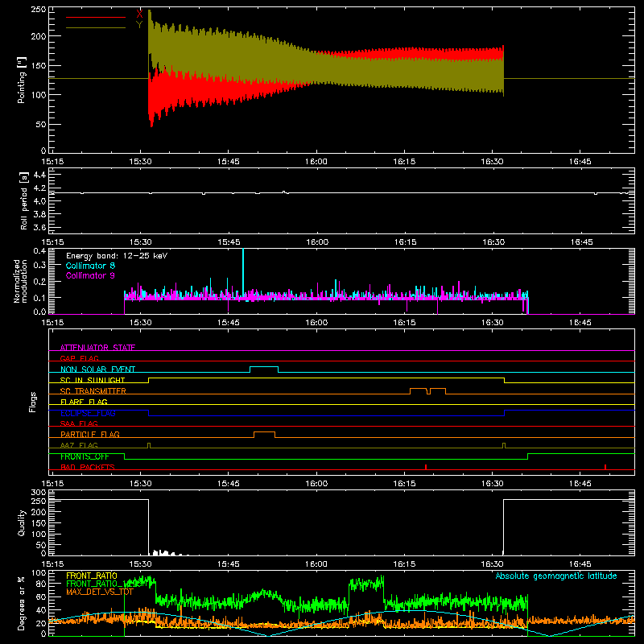Screen dimensions: 644x644
Task: Click the SC_TRANSMITTER flag label
Action: point(93,391)
